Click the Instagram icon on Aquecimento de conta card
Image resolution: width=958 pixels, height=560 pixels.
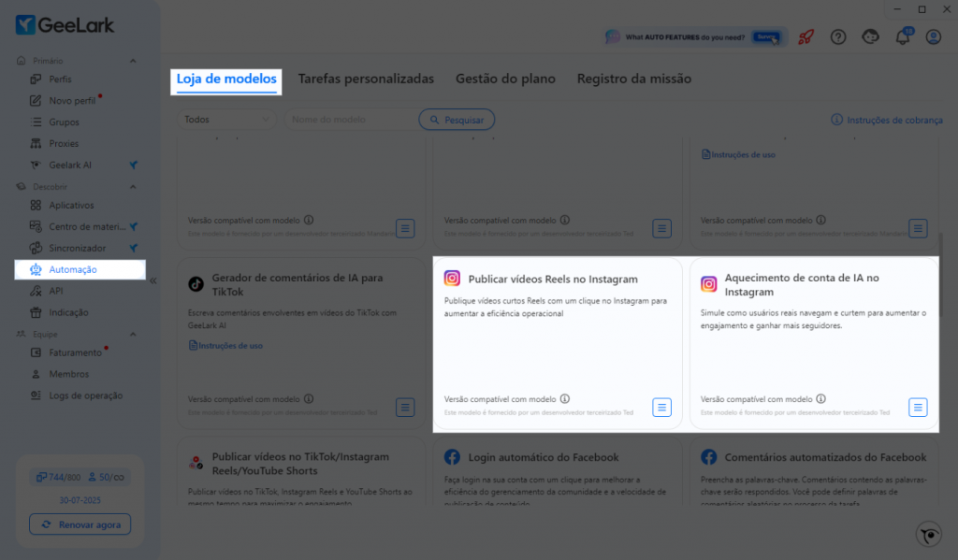[709, 284]
